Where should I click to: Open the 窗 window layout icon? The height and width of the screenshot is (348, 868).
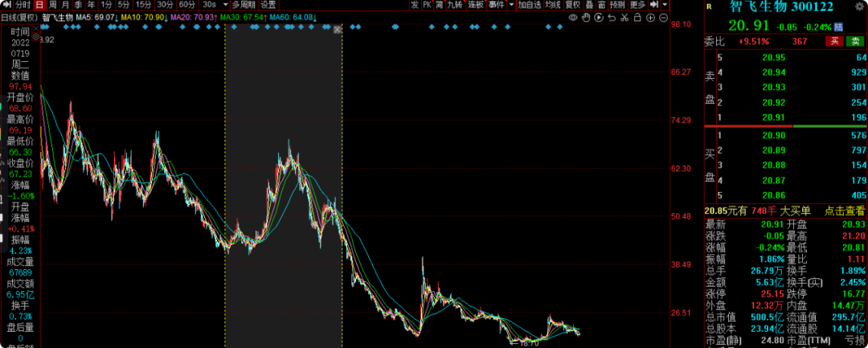pos(601,5)
